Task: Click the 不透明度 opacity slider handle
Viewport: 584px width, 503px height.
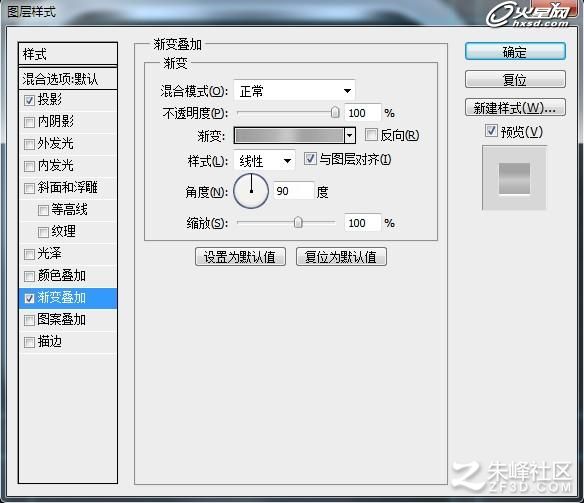Action: tap(335, 112)
